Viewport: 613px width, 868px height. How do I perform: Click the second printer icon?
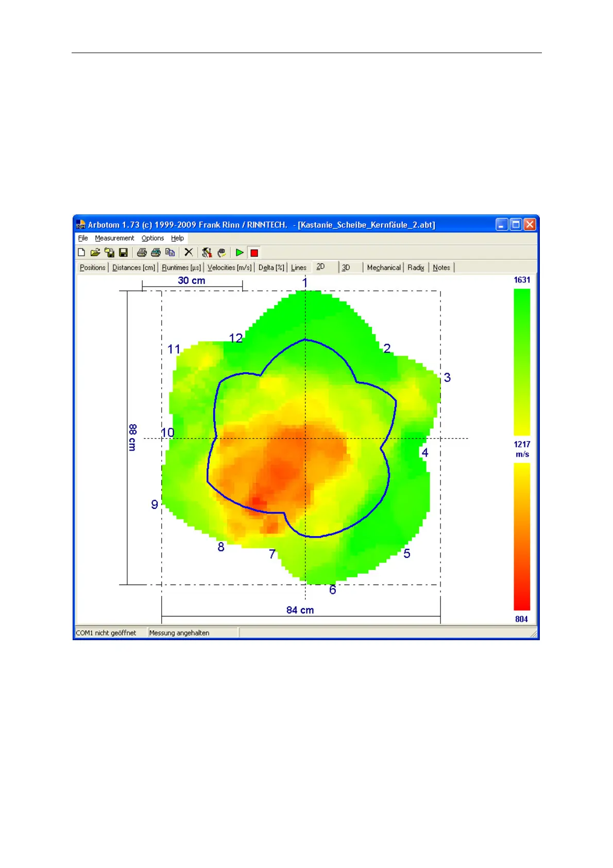(156, 253)
